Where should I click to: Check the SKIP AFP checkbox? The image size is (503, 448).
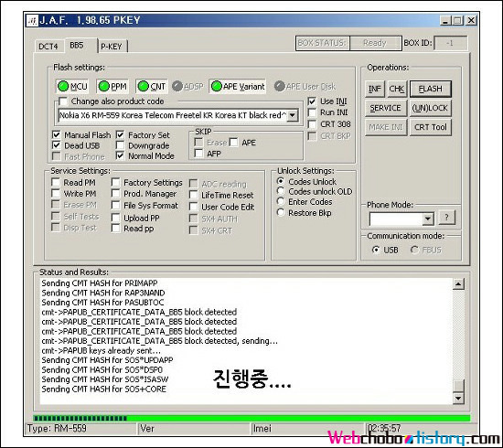[198, 154]
